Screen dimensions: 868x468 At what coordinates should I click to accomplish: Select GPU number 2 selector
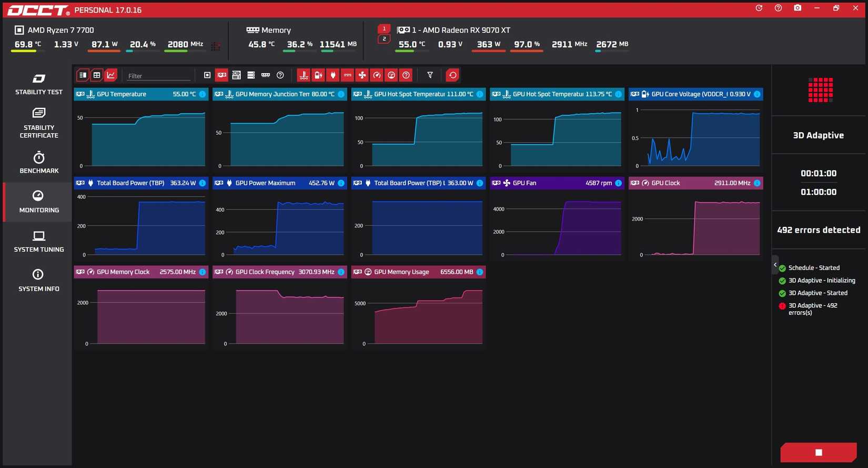[x=384, y=39]
